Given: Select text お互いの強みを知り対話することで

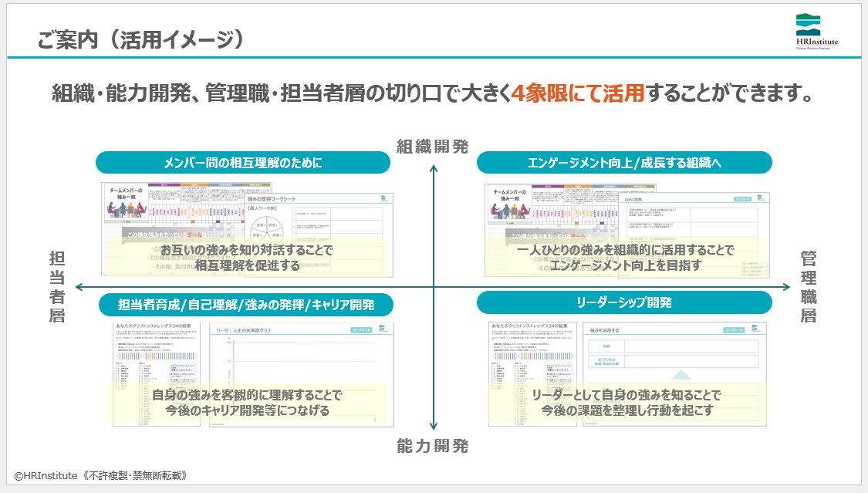Looking at the screenshot, I should tap(247, 250).
